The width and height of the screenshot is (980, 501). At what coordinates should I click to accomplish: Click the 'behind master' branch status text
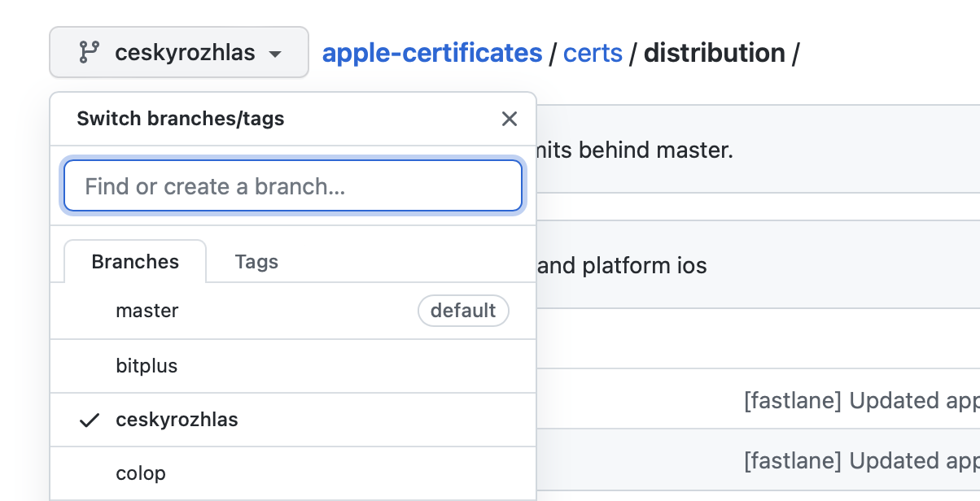(x=635, y=150)
